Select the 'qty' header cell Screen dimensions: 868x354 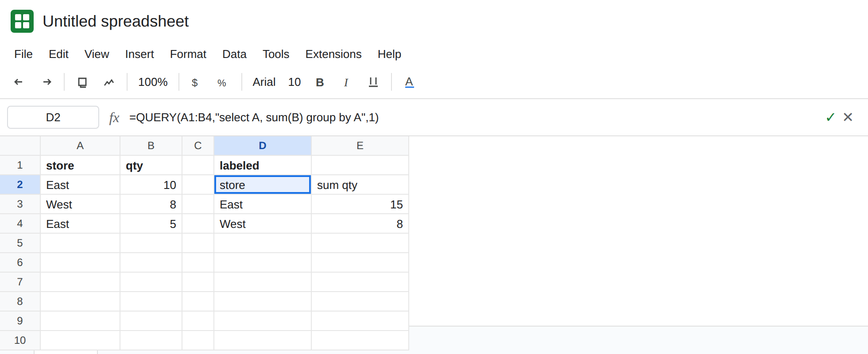click(x=151, y=165)
